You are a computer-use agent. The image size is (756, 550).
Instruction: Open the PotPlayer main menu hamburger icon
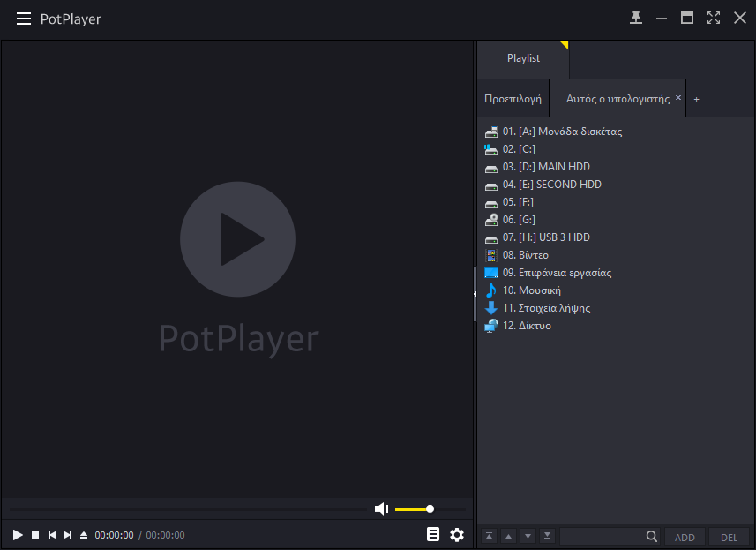[x=24, y=19]
